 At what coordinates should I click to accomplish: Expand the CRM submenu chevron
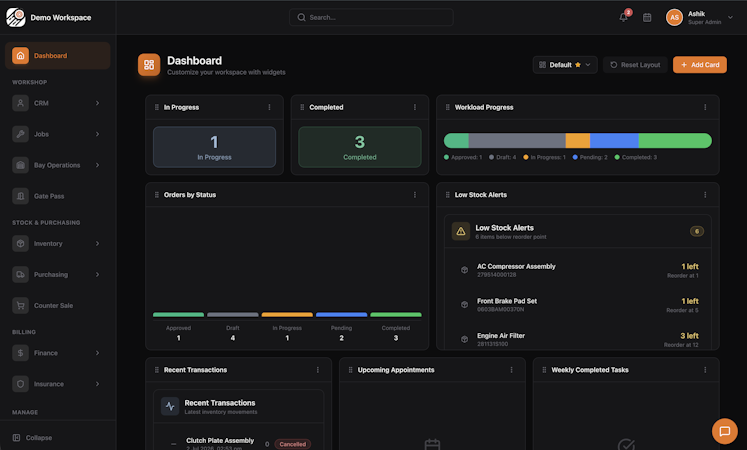click(98, 103)
